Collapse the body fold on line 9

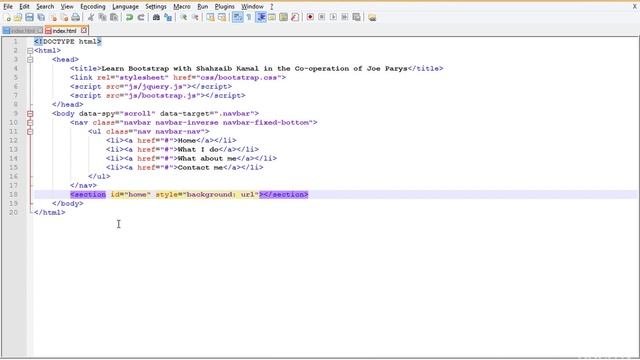[x=30, y=113]
